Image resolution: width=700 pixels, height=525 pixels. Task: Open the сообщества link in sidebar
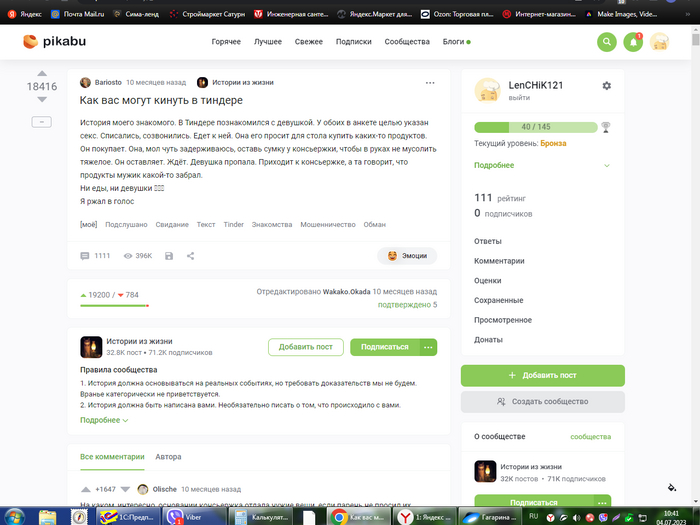591,437
